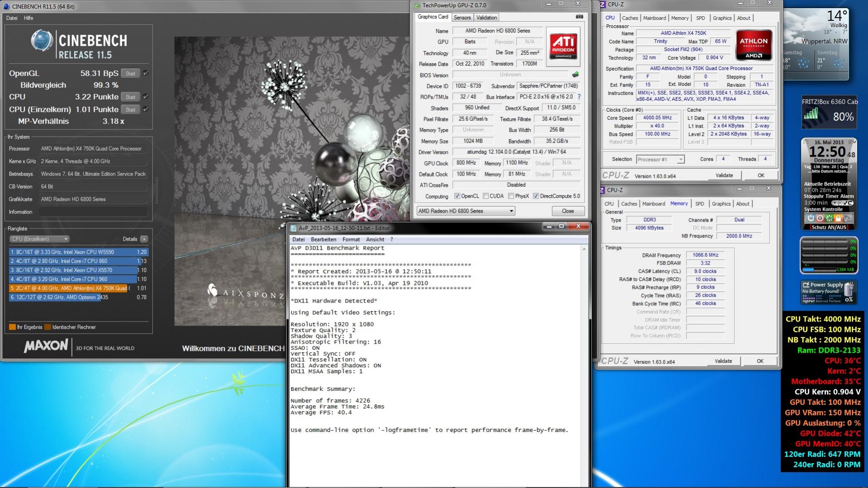868x488 pixels.
Task: Click the green restart icon in System Kontrolle
Action: pyautogui.click(x=829, y=218)
